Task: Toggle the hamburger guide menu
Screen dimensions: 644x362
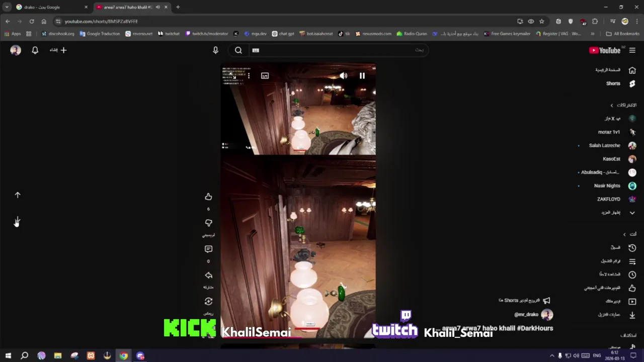Action: tap(632, 50)
